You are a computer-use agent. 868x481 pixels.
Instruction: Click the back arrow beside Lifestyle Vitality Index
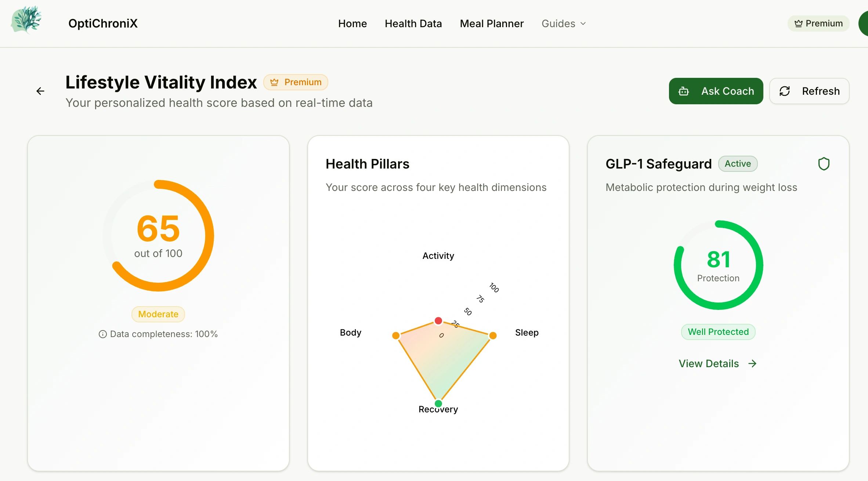40,91
